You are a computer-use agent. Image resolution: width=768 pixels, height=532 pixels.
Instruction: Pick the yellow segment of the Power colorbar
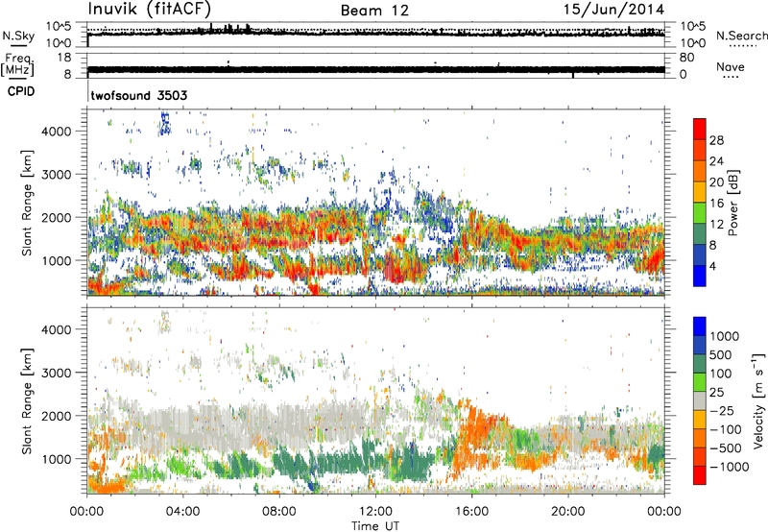(700, 192)
